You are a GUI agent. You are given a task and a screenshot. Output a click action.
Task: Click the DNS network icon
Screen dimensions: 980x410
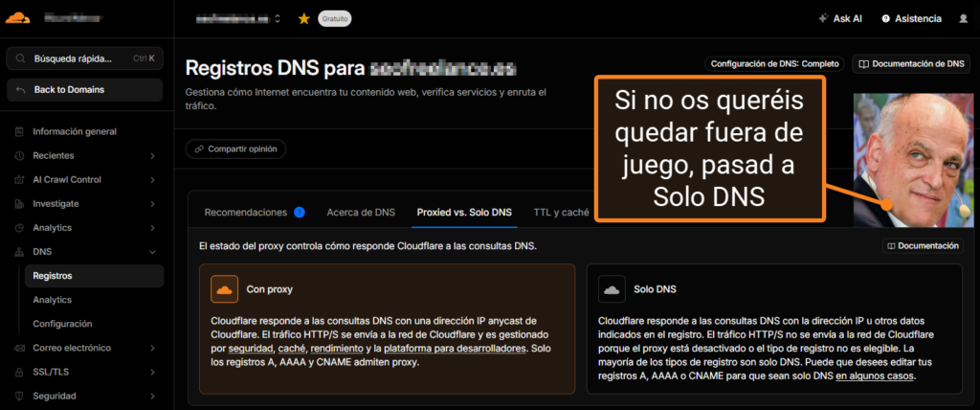(x=19, y=252)
